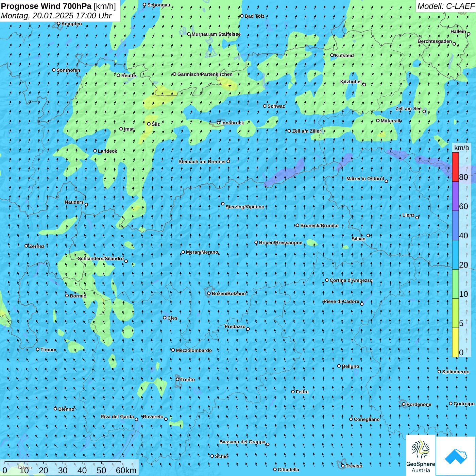Click the Landeck city label

pos(107,151)
